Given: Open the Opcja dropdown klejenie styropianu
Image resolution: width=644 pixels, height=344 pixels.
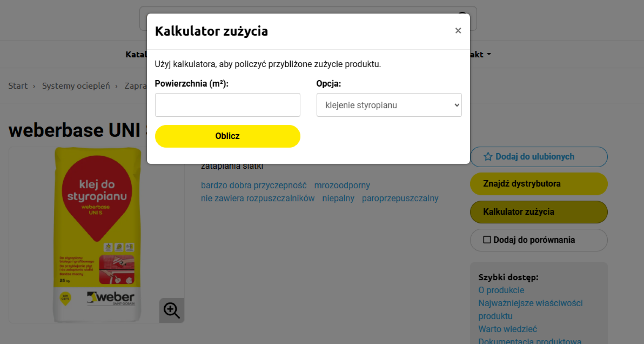Looking at the screenshot, I should [389, 105].
